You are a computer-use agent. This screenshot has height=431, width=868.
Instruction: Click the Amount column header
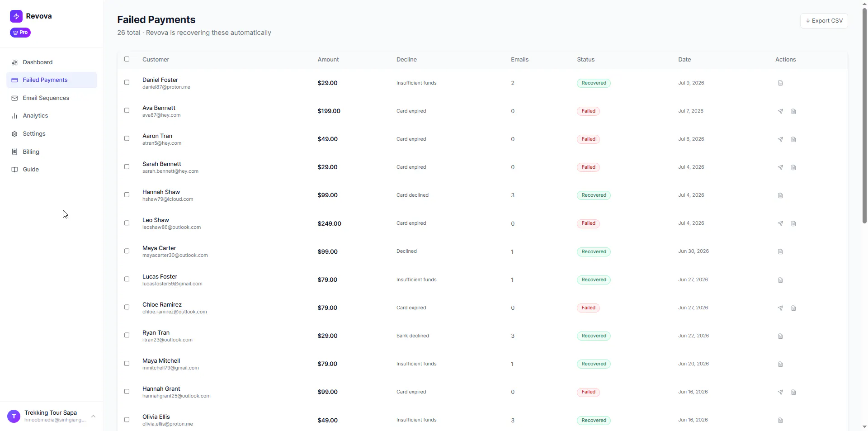(328, 60)
